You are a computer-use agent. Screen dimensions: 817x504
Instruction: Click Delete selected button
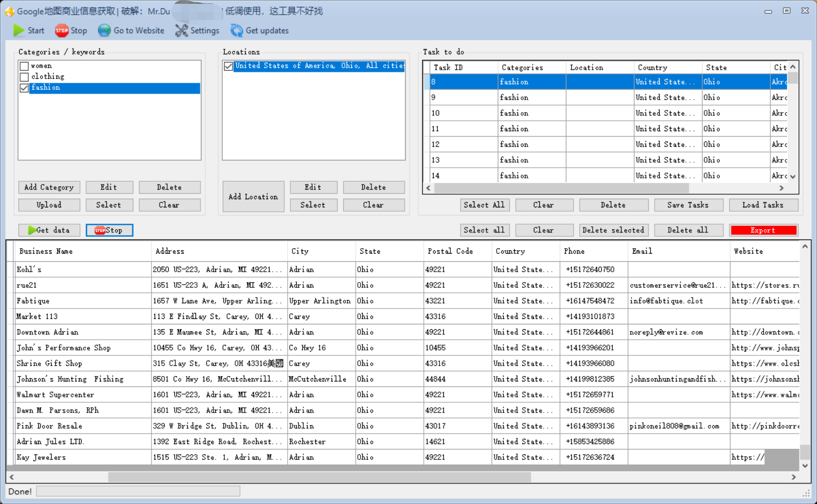coord(613,230)
